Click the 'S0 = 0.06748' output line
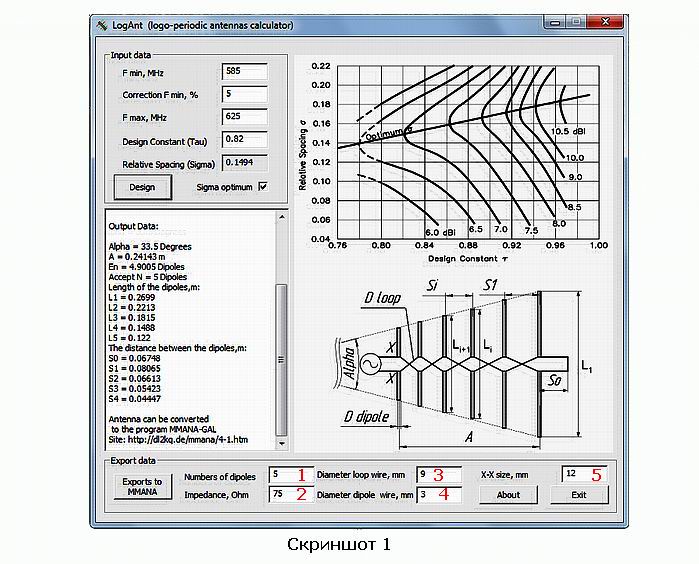 click(134, 358)
